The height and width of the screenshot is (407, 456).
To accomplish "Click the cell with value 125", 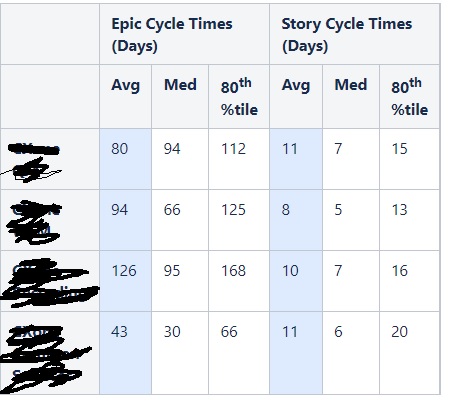I will coord(239,220).
